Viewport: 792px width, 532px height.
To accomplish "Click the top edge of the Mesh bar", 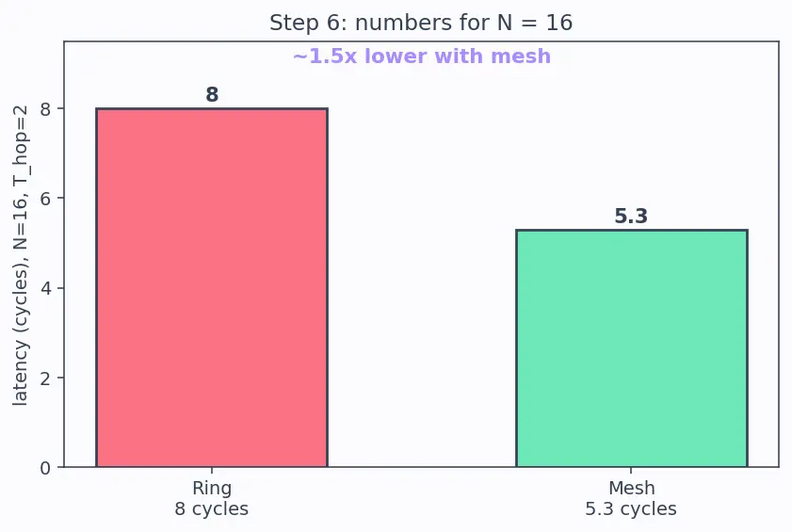I will coord(631,231).
